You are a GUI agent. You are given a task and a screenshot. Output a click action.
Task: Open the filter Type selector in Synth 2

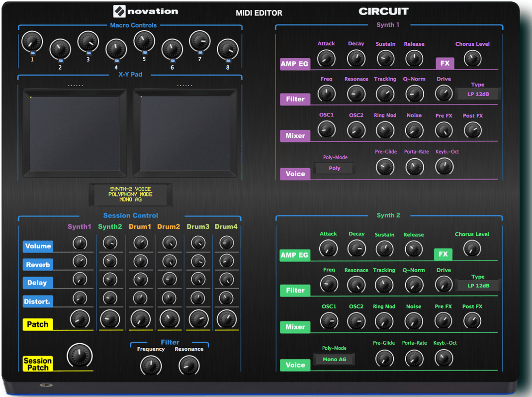(x=478, y=285)
